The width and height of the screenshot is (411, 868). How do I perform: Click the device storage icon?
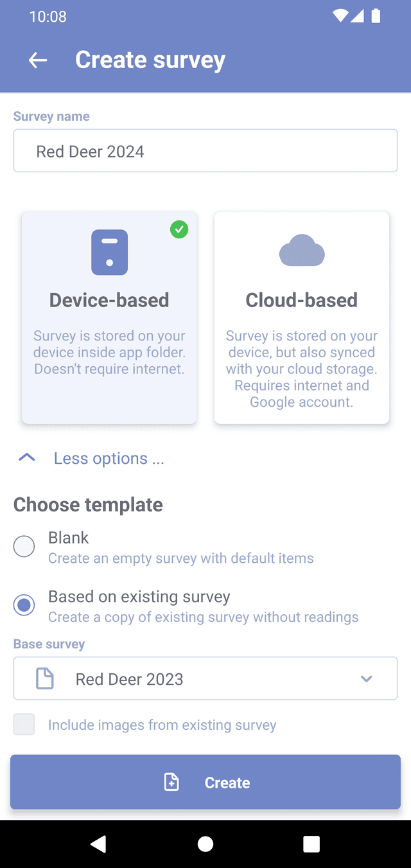[x=109, y=252]
